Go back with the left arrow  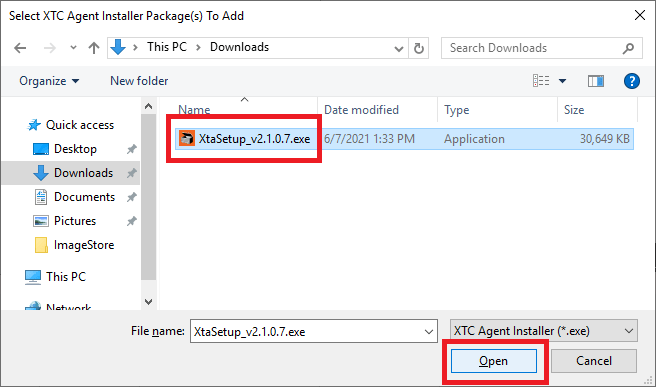20,48
